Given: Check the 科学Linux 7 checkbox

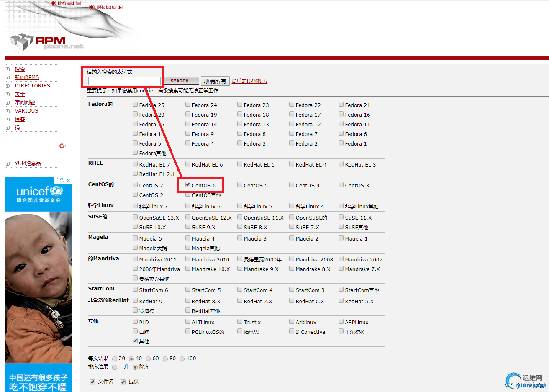Looking at the screenshot, I should coord(135,205).
